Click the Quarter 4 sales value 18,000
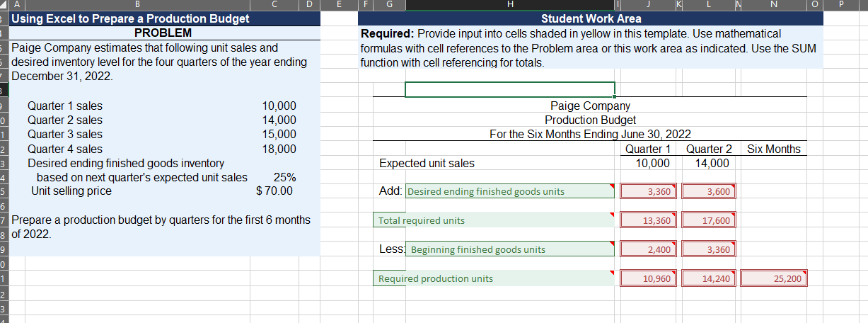 tap(279, 149)
